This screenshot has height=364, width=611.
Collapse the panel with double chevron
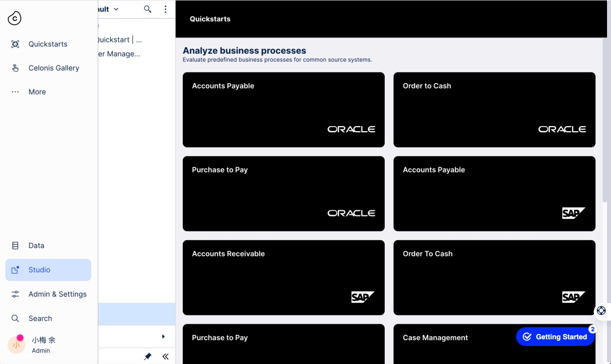pos(166,356)
